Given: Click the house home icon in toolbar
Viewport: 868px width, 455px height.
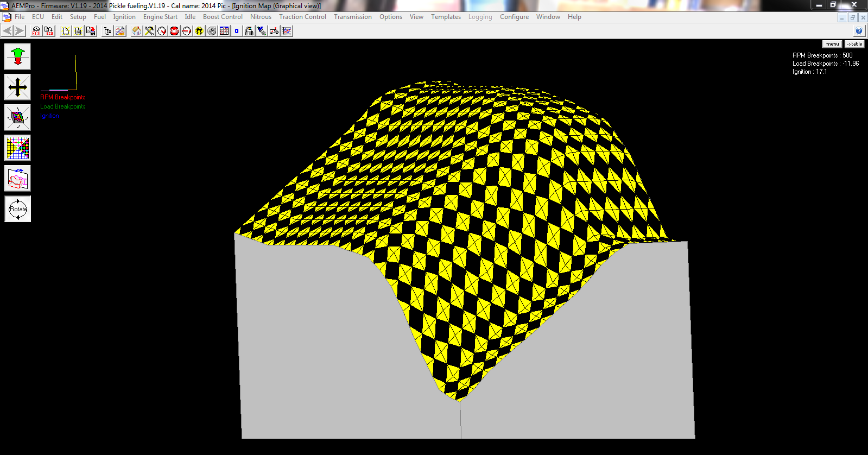Looking at the screenshot, I should [x=136, y=31].
